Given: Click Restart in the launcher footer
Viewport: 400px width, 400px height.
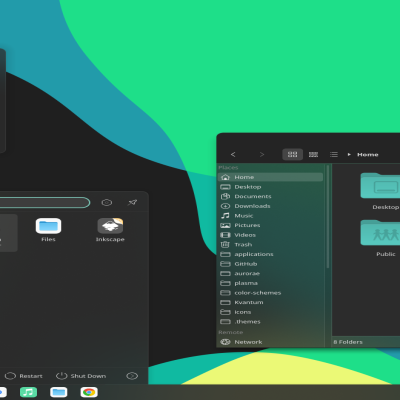Looking at the screenshot, I should coord(24,376).
